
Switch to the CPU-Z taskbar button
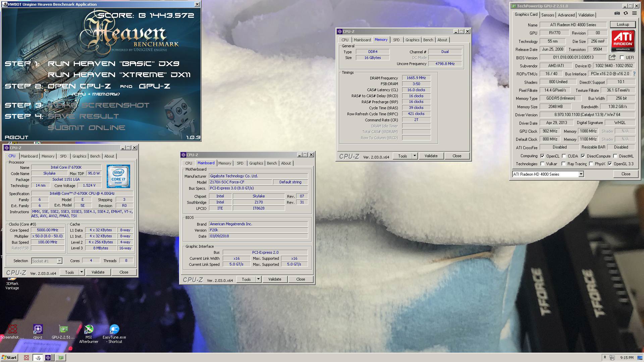click(49, 358)
